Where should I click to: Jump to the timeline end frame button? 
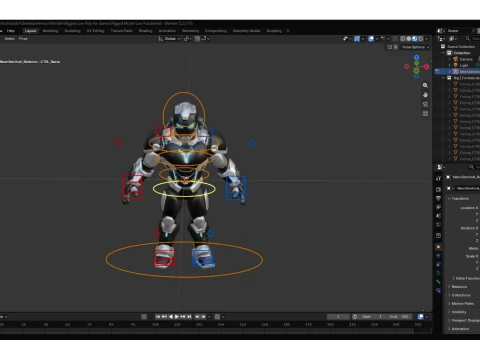coord(189,317)
